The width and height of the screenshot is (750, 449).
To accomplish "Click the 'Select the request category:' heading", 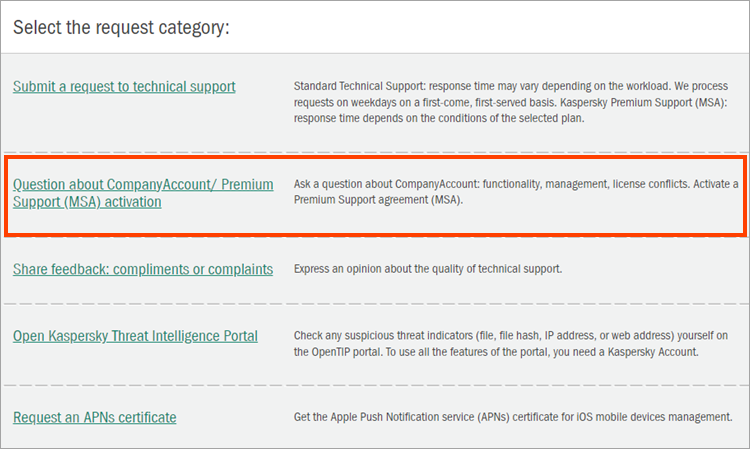I will click(x=121, y=26).
